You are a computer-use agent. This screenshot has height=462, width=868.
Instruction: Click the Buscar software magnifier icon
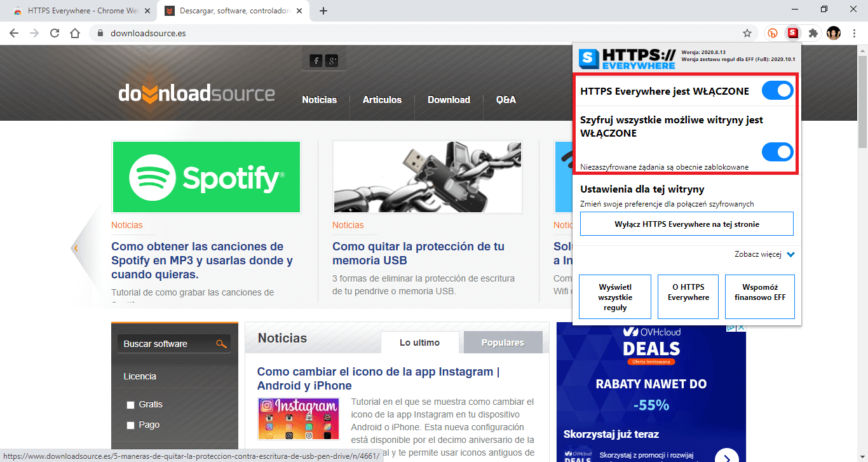coord(221,344)
